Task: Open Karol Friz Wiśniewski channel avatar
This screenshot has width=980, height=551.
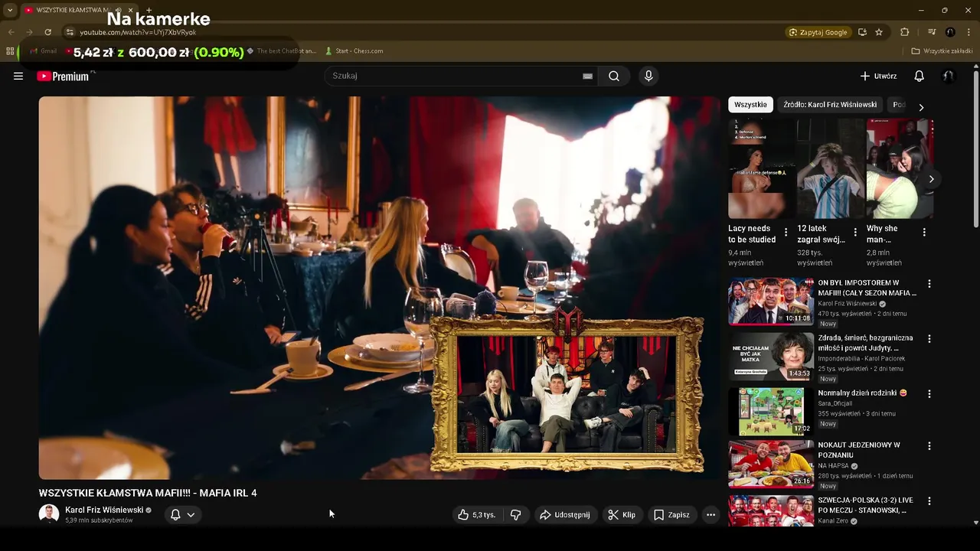Action: point(49,514)
